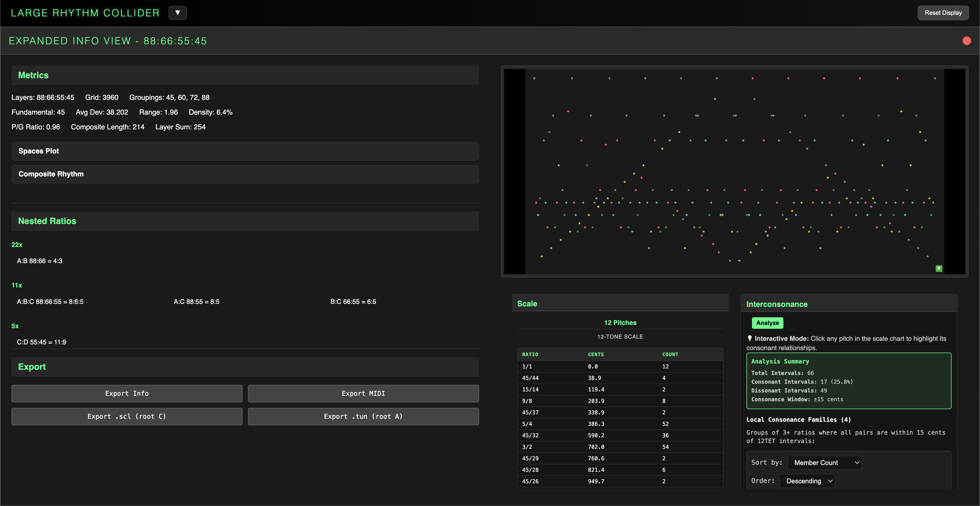
Task: Click the RATIO column header
Action: 530,354
